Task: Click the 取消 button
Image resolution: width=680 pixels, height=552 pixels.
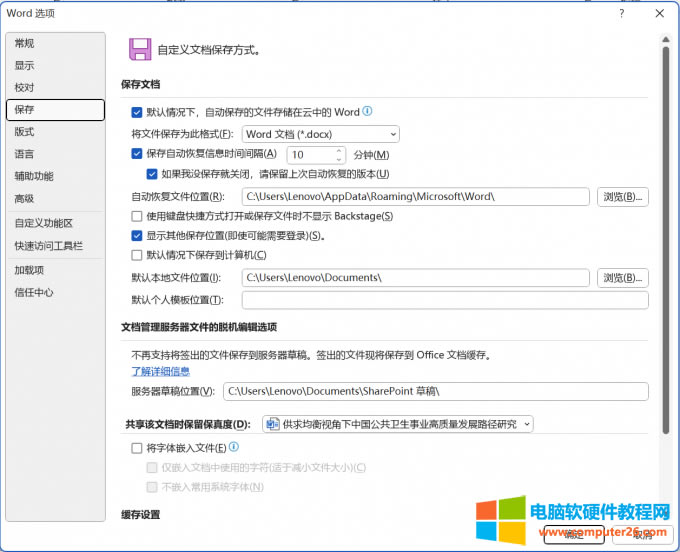Action: (x=643, y=534)
